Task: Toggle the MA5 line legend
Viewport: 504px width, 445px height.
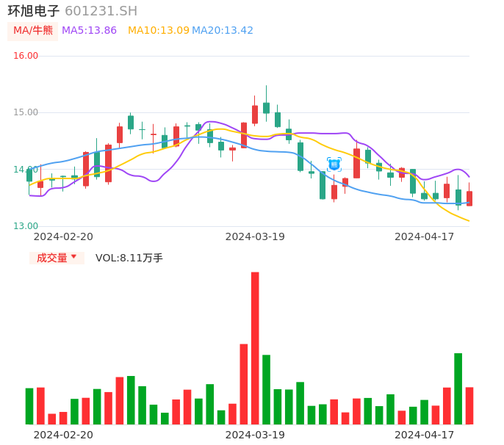Action: tap(89, 30)
